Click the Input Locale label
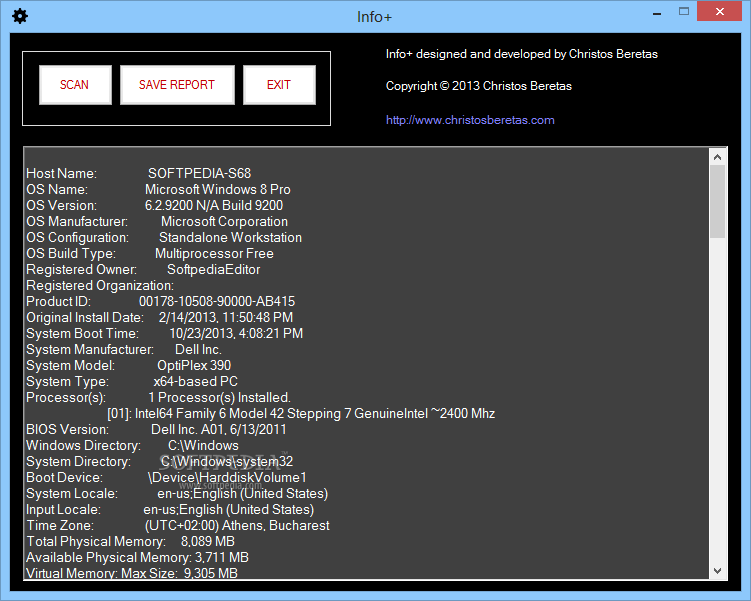 click(63, 510)
